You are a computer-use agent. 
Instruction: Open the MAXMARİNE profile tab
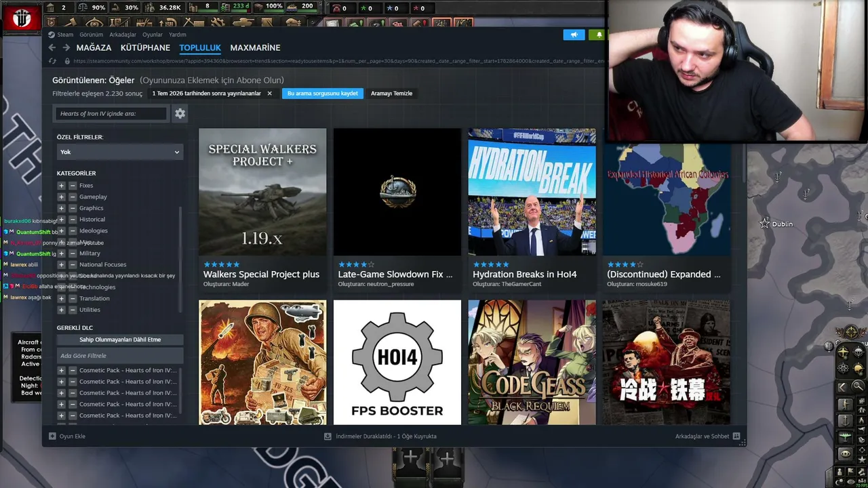(x=255, y=47)
